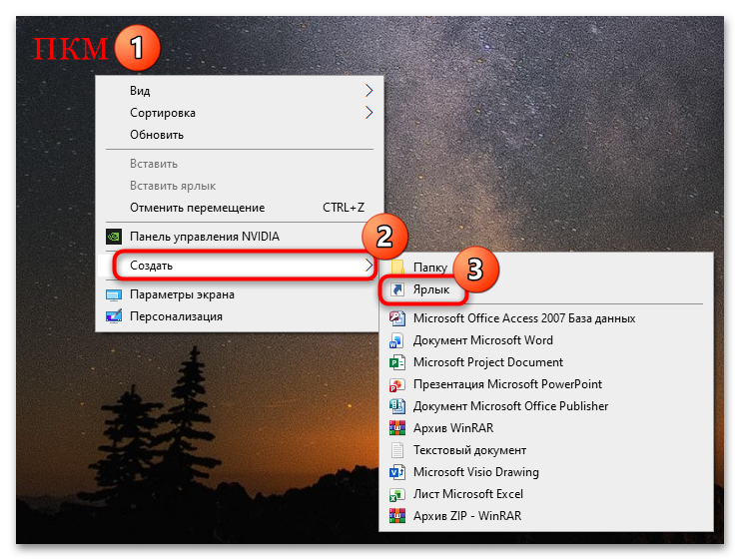Click the PowerPoint presentation icon
This screenshot has height=560, width=740.
point(397,384)
